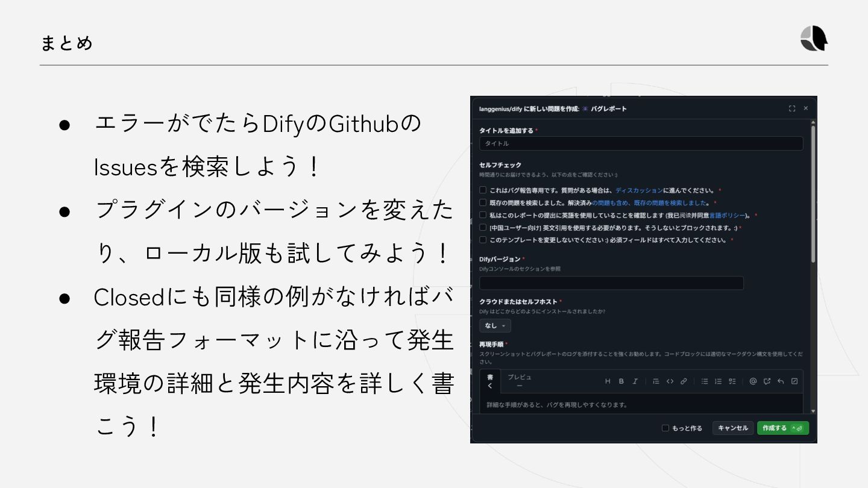Click the slash commands icon in toolbar
Image resolution: width=868 pixels, height=488 pixels.
point(794,381)
